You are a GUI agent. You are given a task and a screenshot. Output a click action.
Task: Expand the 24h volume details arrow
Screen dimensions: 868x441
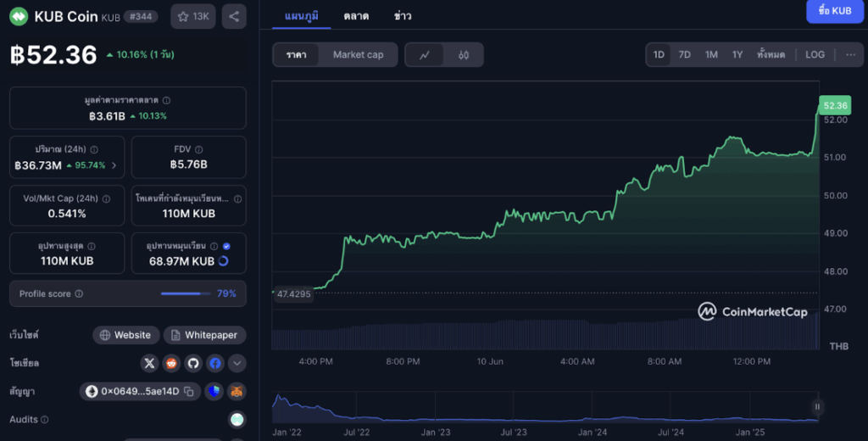point(114,165)
